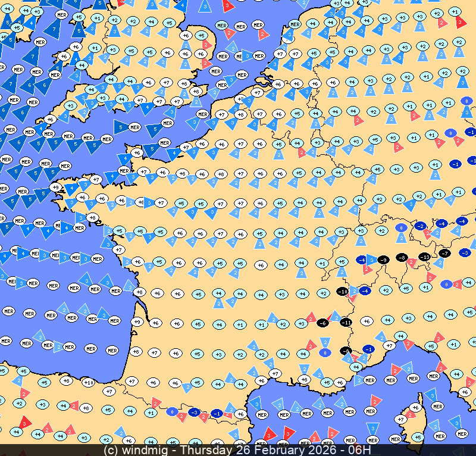Click the blue 0 marker left of Pyrenees -3
476x456 pixels.
pos(172,411)
